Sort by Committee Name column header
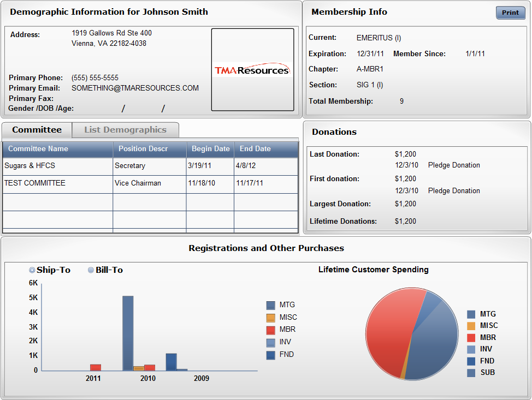 58,149
